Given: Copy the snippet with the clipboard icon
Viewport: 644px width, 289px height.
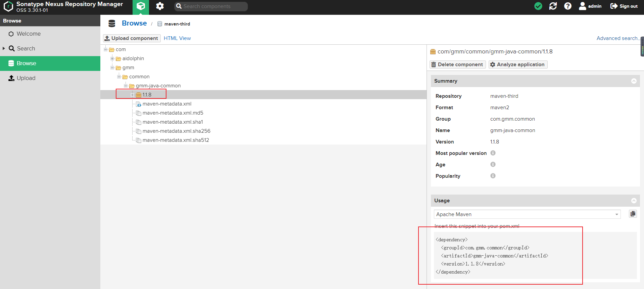Looking at the screenshot, I should point(633,214).
